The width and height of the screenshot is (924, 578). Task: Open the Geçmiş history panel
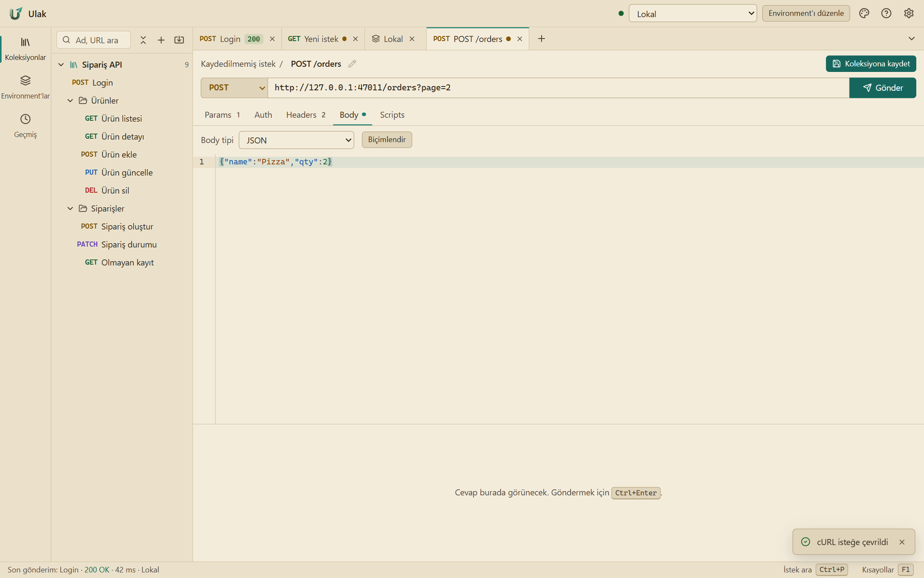pyautogui.click(x=25, y=126)
